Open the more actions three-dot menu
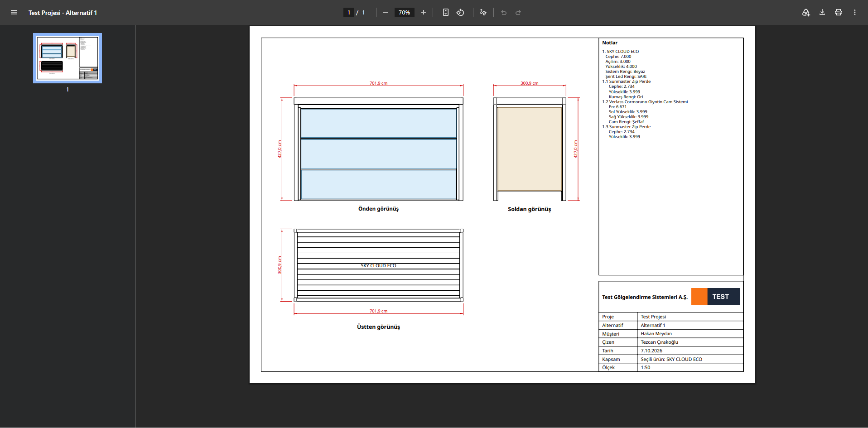The height and width of the screenshot is (428, 868). 855,13
